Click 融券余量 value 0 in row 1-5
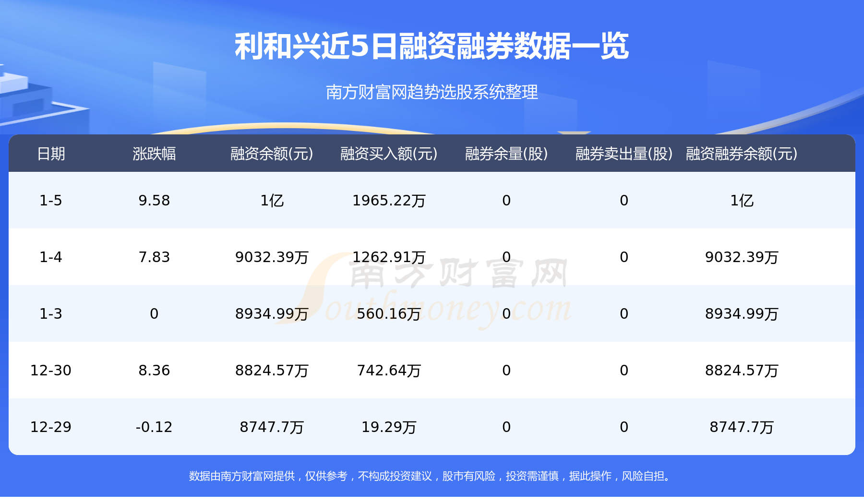The height and width of the screenshot is (504, 864). click(x=506, y=201)
